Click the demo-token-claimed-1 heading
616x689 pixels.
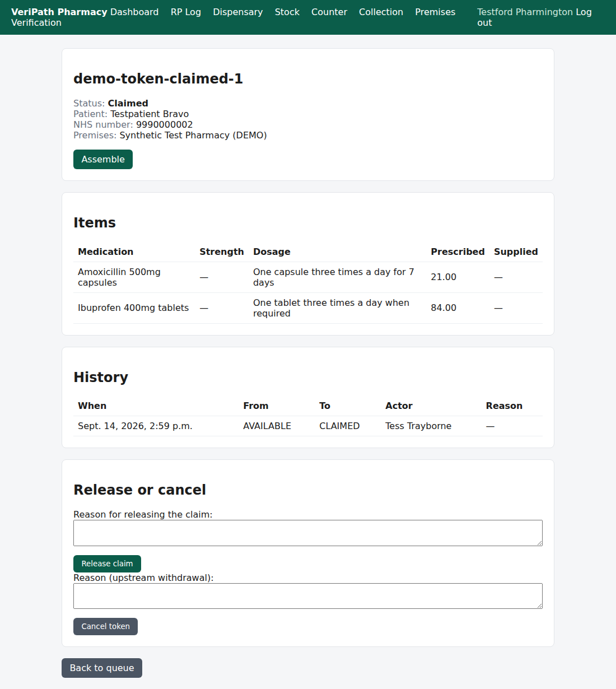point(158,78)
